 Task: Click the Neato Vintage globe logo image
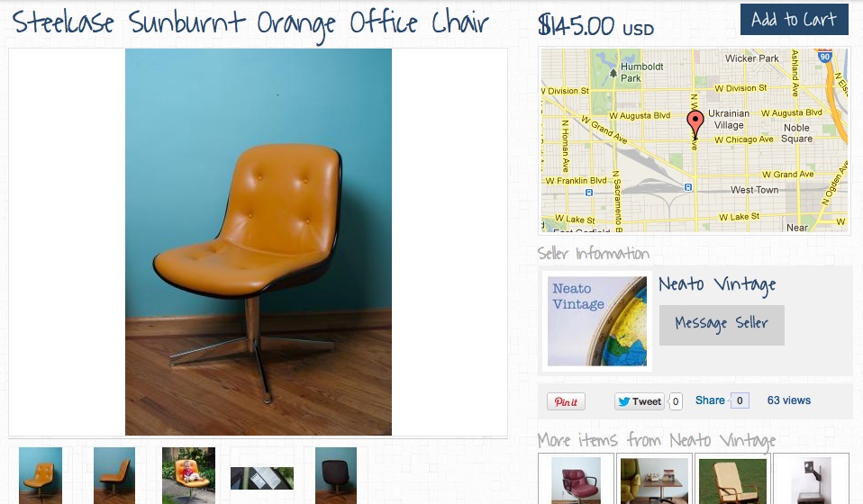coord(597,321)
